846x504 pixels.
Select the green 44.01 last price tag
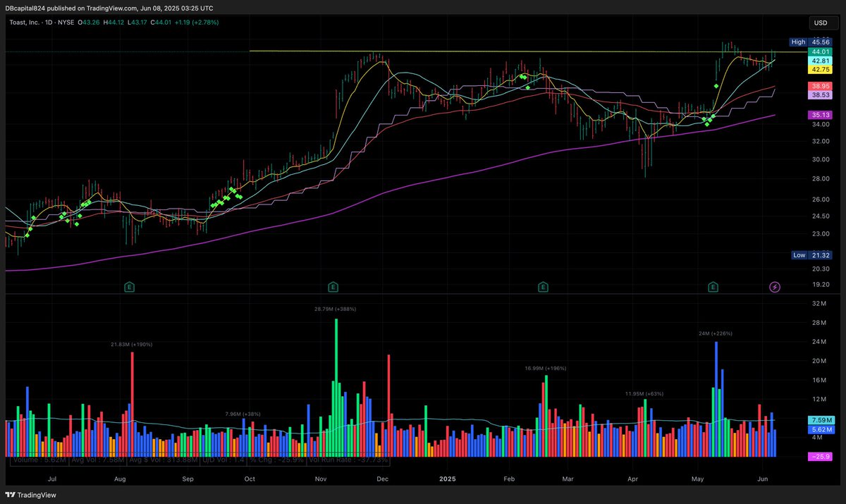point(820,51)
